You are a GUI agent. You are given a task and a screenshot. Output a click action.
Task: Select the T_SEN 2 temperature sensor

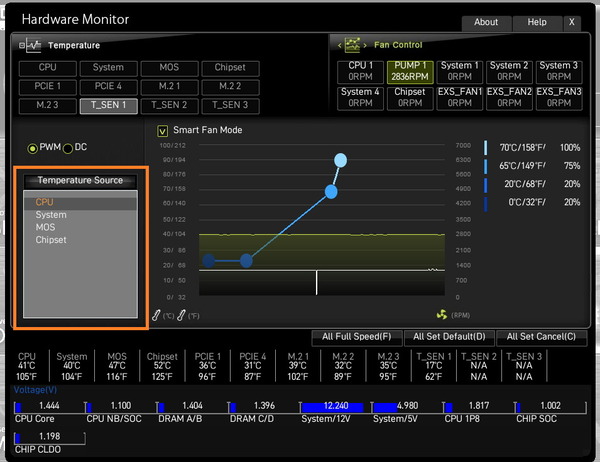tap(168, 104)
